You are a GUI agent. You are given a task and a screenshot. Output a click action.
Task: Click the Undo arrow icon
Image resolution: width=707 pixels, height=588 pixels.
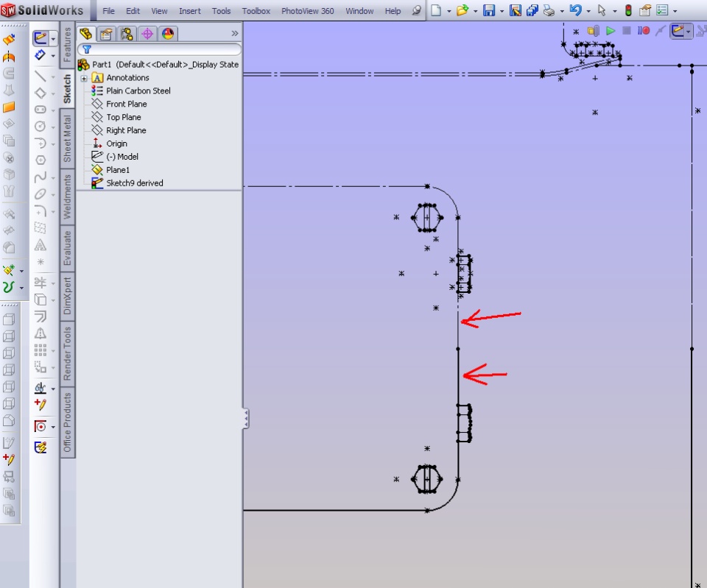click(x=575, y=10)
